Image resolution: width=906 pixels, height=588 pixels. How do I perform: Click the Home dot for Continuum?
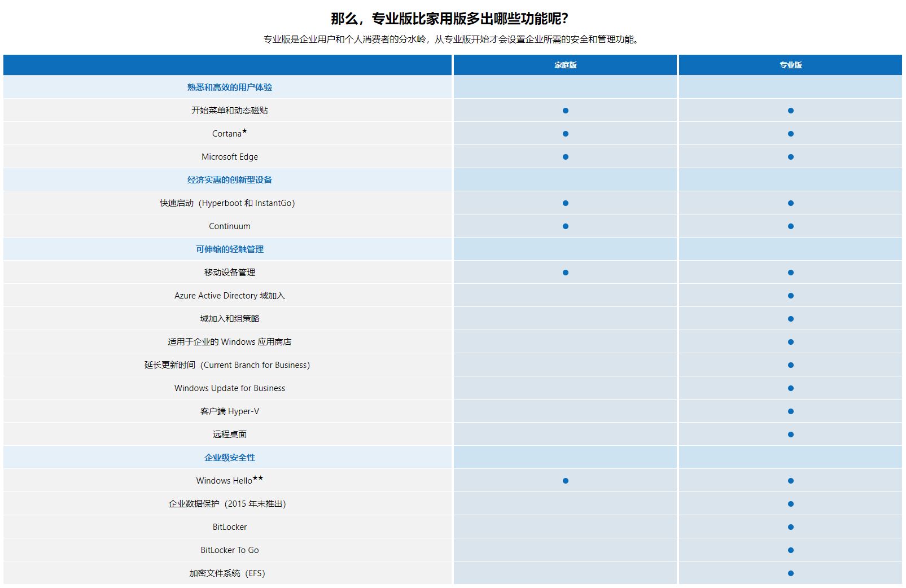pos(564,226)
